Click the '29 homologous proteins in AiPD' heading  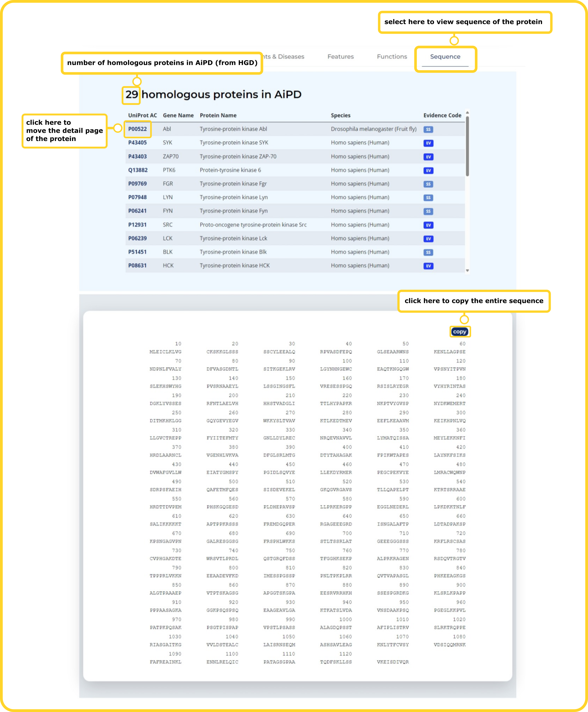click(x=213, y=94)
